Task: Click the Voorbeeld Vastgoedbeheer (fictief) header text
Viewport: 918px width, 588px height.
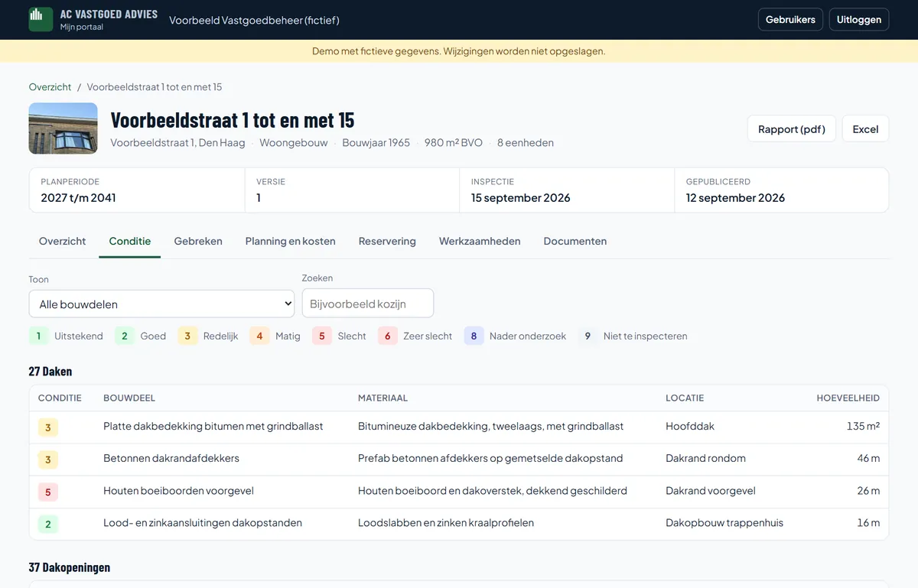Action: (254, 20)
